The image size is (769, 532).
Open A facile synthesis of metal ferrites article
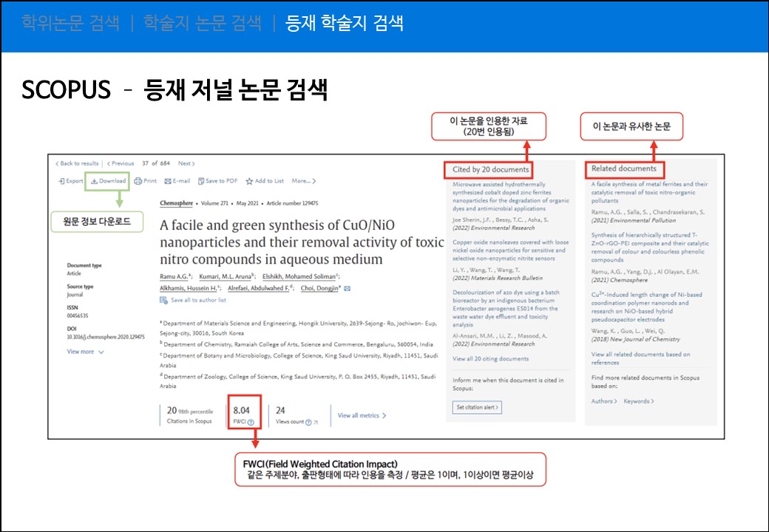(649, 193)
